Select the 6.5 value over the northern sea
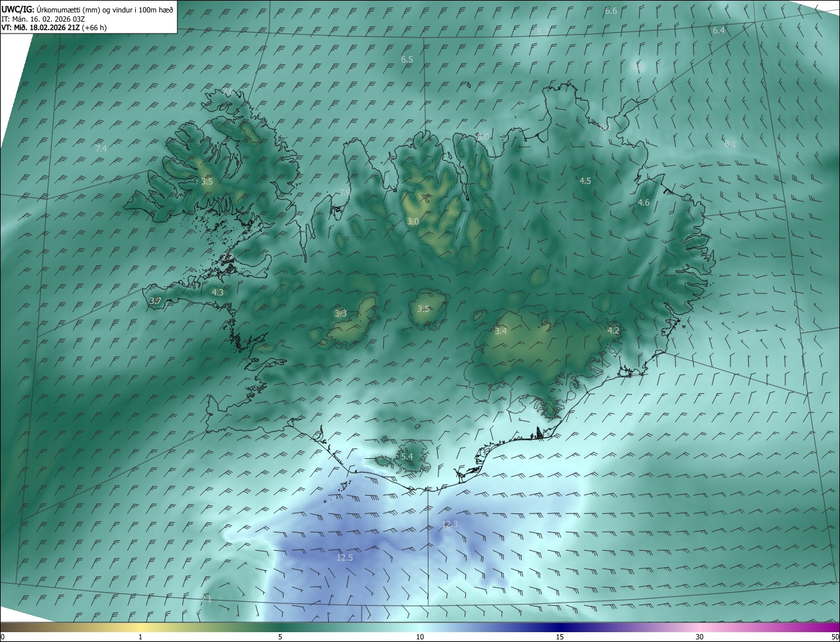Viewport: 840px width, 642px height. [x=407, y=59]
